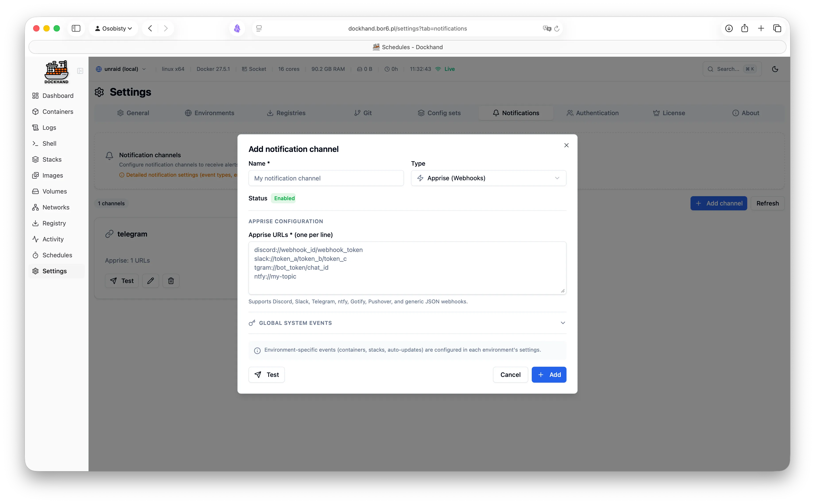The image size is (815, 504).
Task: Close the Add notification channel dialog
Action: [566, 145]
